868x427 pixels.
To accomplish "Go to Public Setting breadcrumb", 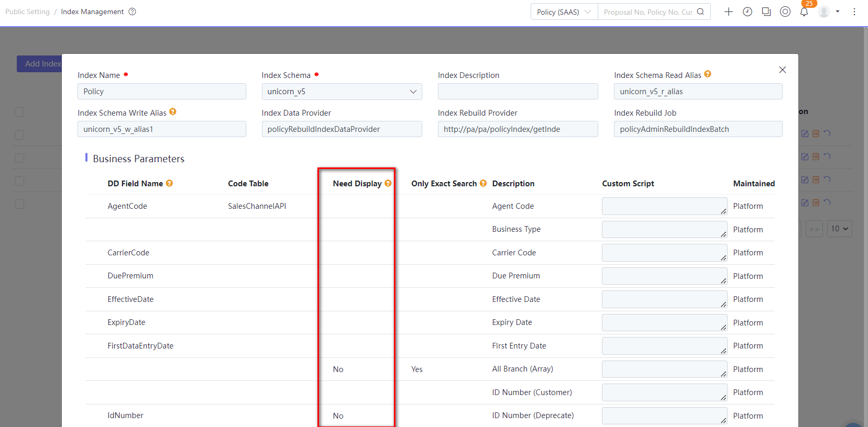I will pyautogui.click(x=27, y=12).
